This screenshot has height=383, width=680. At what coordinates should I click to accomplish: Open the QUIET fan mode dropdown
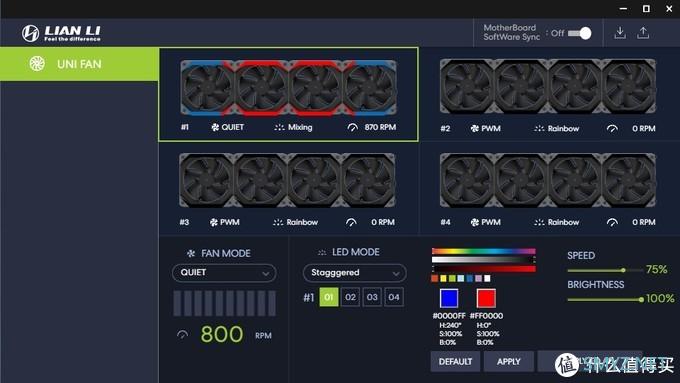click(224, 273)
